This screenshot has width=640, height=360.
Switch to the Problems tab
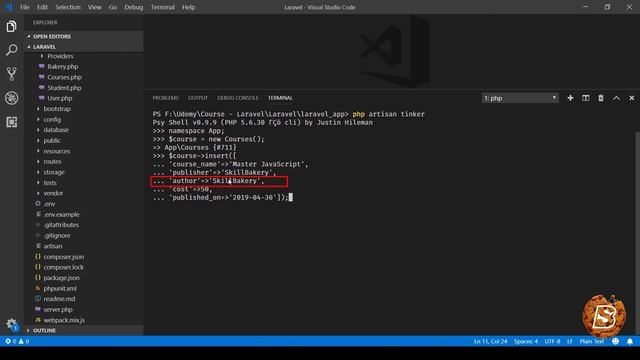(165, 98)
